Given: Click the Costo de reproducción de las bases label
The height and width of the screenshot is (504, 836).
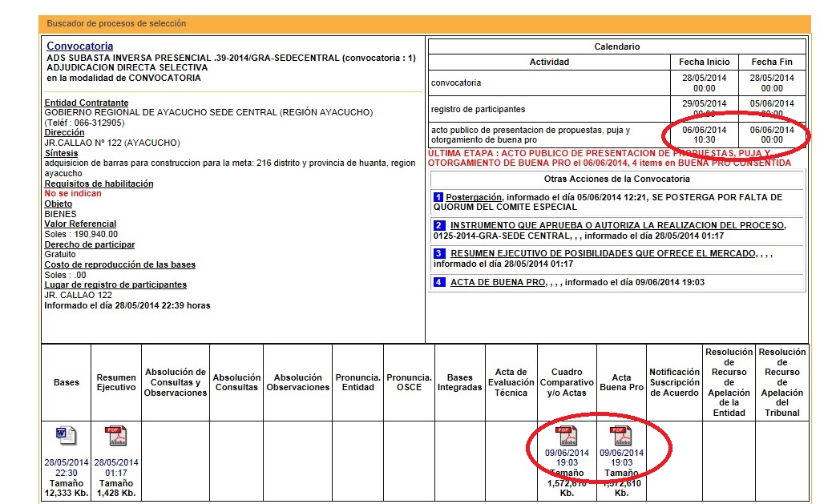Looking at the screenshot, I should tap(120, 264).
